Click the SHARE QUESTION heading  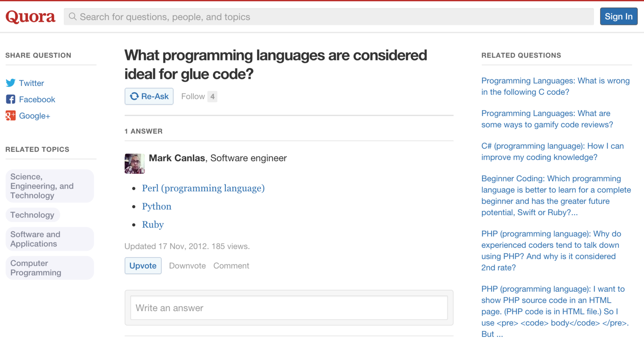click(38, 55)
